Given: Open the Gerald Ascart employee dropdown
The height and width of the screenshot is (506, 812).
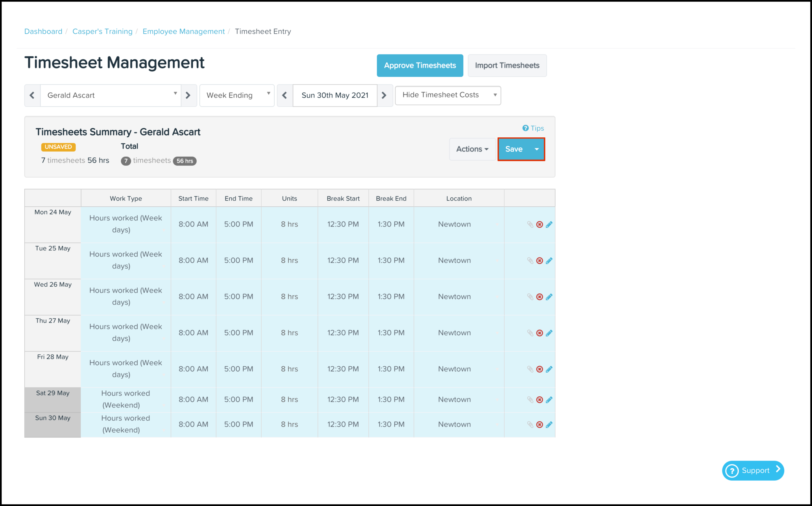Looking at the screenshot, I should pos(111,95).
